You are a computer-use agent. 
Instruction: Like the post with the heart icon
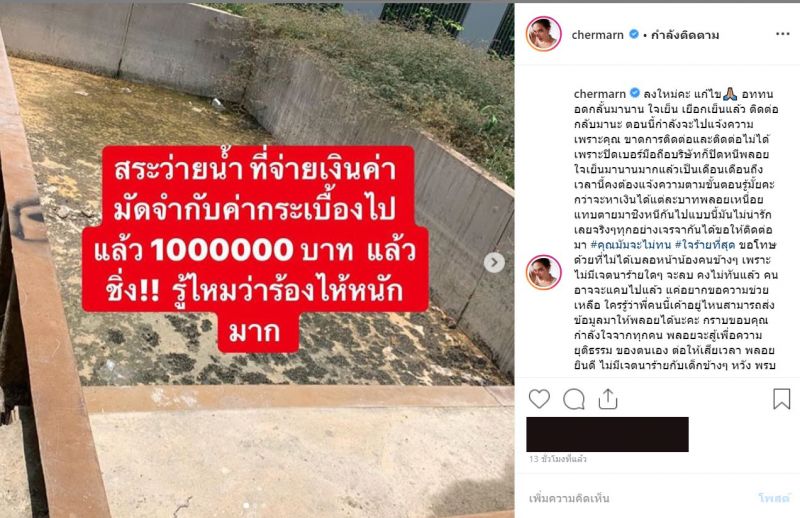click(539, 399)
